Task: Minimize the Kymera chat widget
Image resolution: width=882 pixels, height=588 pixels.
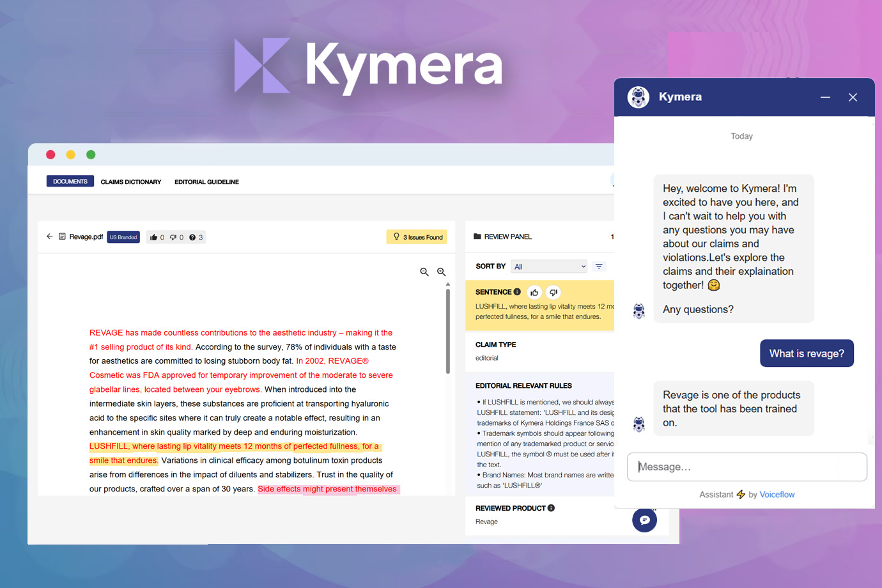Action: 825,97
